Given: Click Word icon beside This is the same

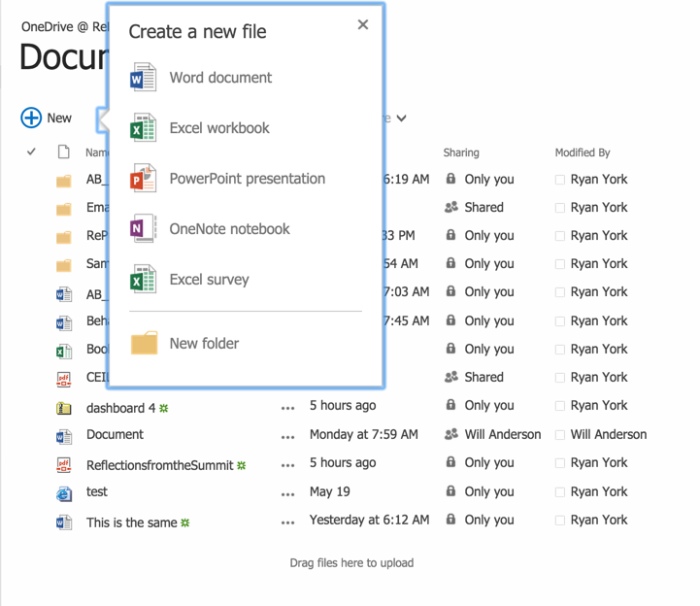Looking at the screenshot, I should point(64,522).
